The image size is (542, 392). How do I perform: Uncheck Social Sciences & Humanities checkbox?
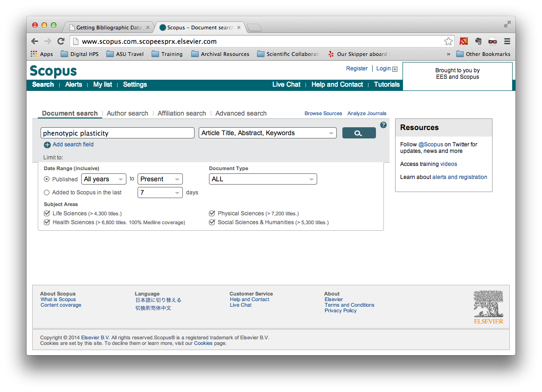(212, 222)
